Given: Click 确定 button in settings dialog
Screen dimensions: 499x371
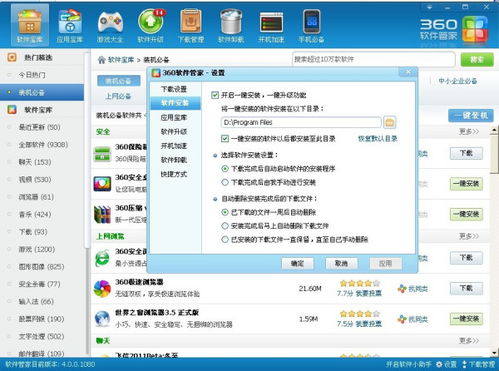Looking at the screenshot, I should (x=297, y=263).
